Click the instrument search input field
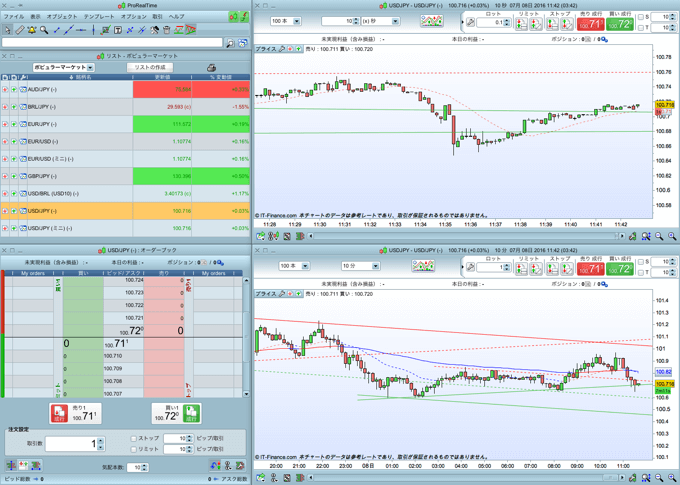 coord(112,43)
